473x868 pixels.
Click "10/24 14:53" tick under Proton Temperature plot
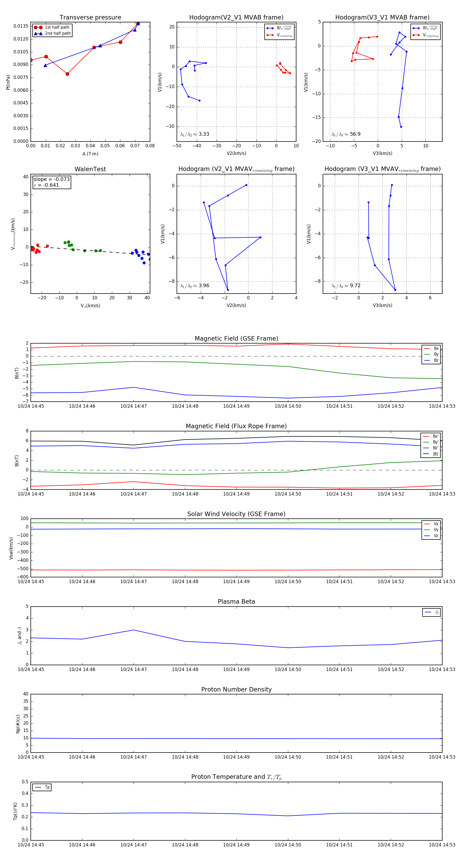click(x=442, y=845)
